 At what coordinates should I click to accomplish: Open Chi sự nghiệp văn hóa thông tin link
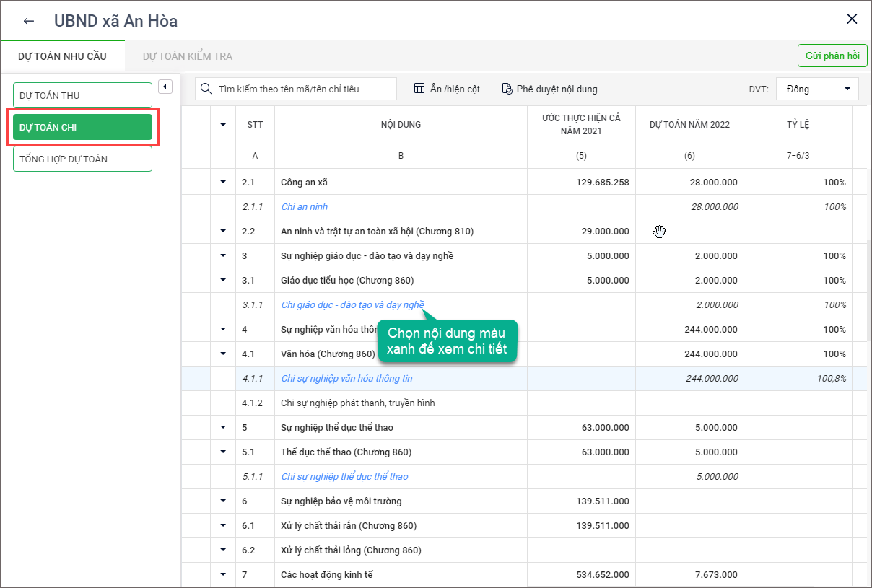[x=346, y=378]
